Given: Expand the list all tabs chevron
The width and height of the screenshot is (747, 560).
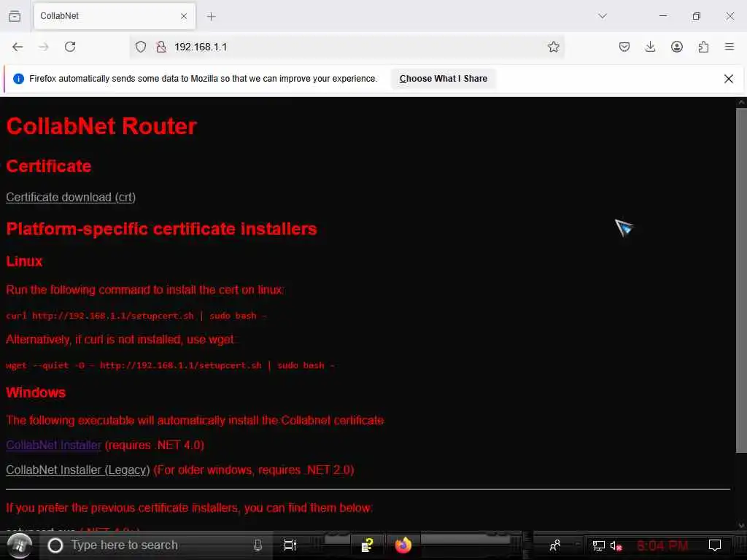Looking at the screenshot, I should tap(602, 16).
